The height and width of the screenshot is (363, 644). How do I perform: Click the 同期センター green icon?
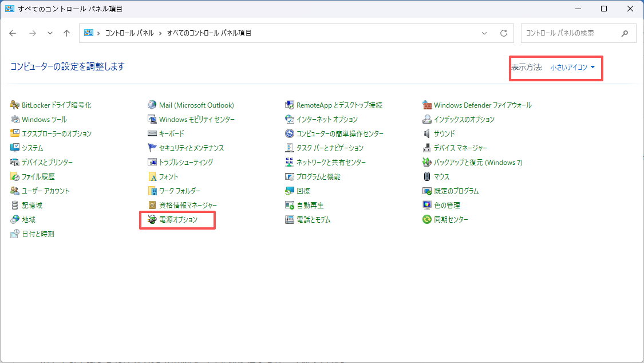click(x=426, y=220)
